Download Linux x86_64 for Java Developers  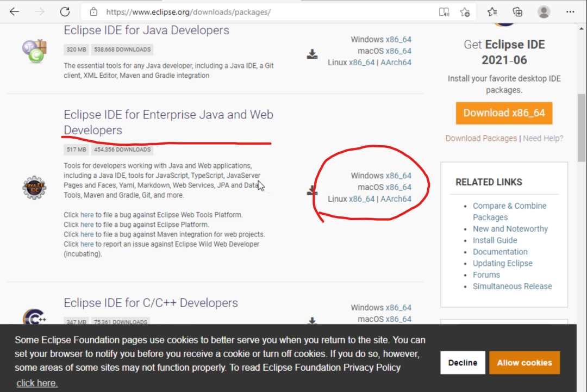[x=361, y=63]
